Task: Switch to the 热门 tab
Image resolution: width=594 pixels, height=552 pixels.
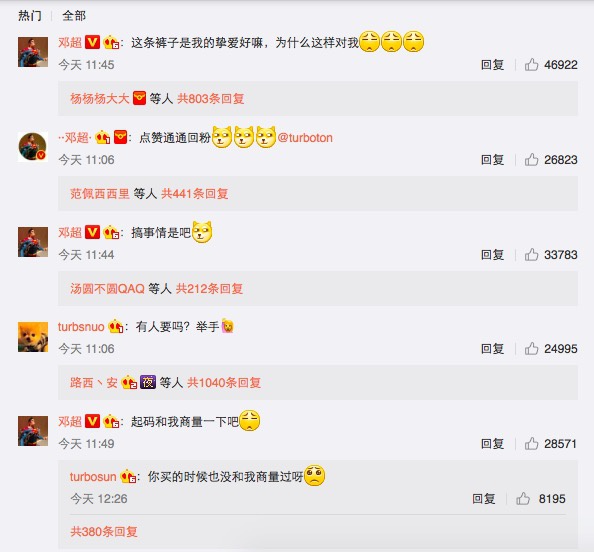Action: [x=30, y=16]
